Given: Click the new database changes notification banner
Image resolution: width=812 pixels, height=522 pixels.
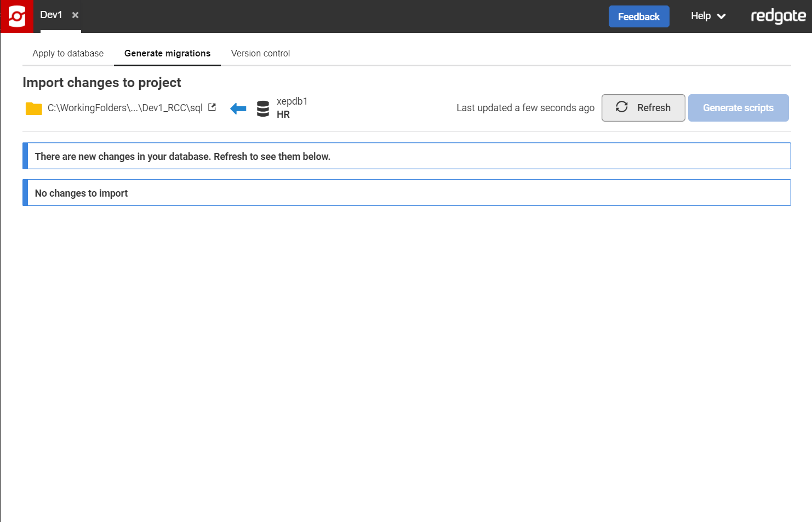Looking at the screenshot, I should (407, 156).
